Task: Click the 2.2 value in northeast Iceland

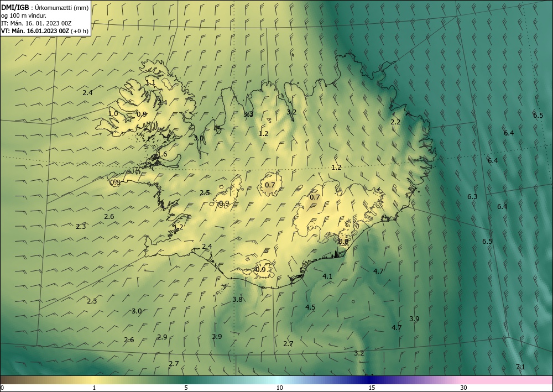Action: 395,122
